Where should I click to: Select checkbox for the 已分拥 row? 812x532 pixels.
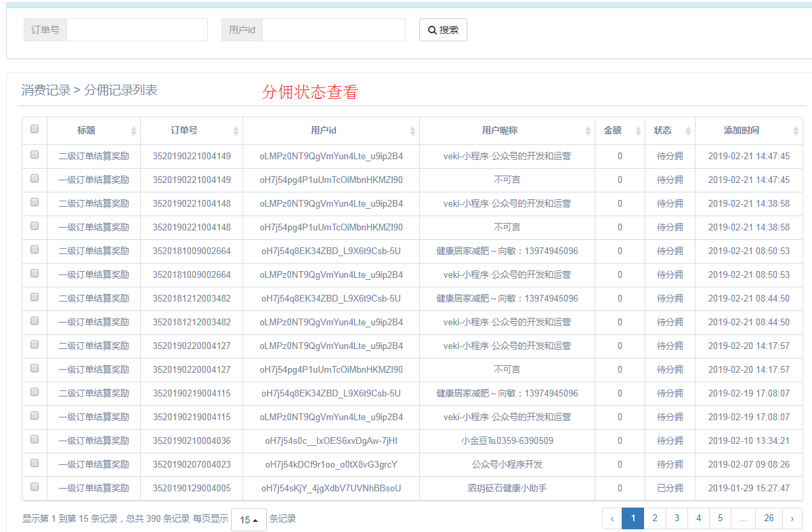pyautogui.click(x=35, y=487)
